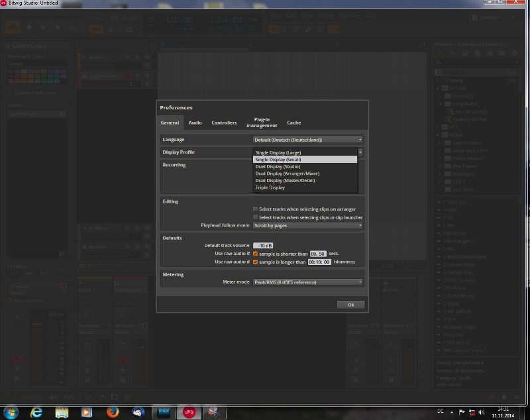Choose Triple Display option

[x=305, y=187]
